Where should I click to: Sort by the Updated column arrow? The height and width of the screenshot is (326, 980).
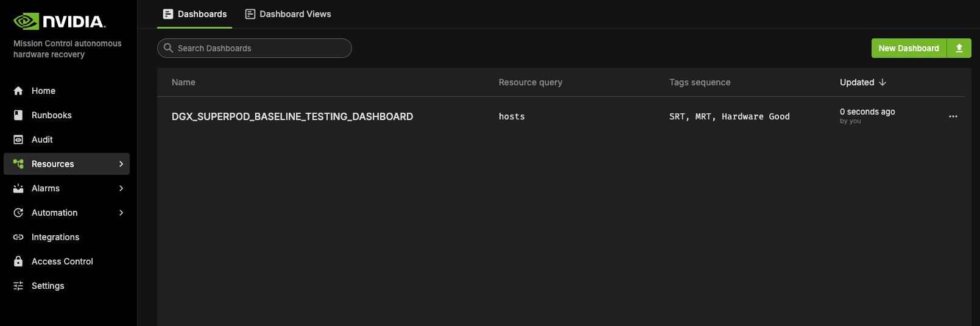tap(883, 82)
